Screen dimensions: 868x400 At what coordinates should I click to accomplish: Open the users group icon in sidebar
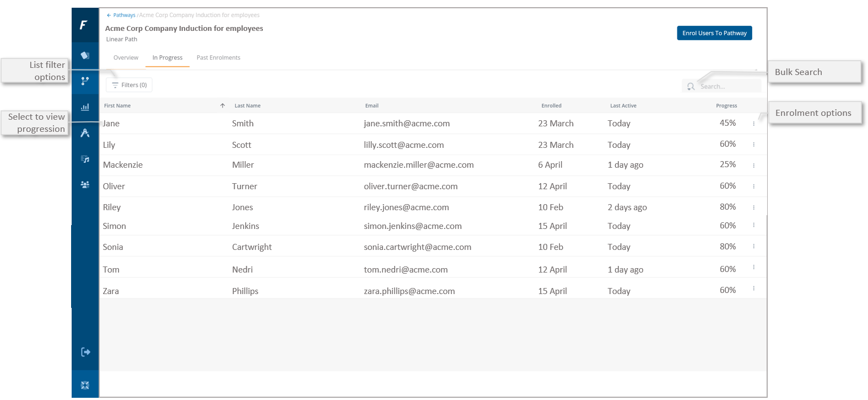pos(85,185)
